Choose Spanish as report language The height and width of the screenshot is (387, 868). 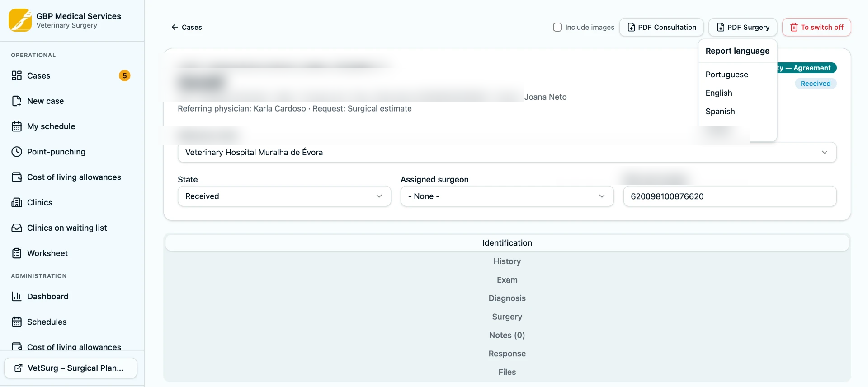click(x=720, y=112)
